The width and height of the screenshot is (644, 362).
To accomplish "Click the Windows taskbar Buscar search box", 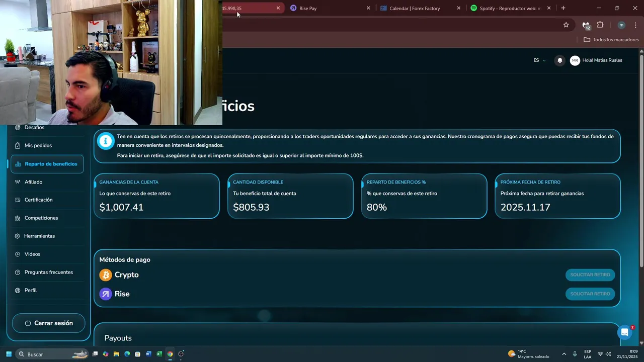I will 51,354.
